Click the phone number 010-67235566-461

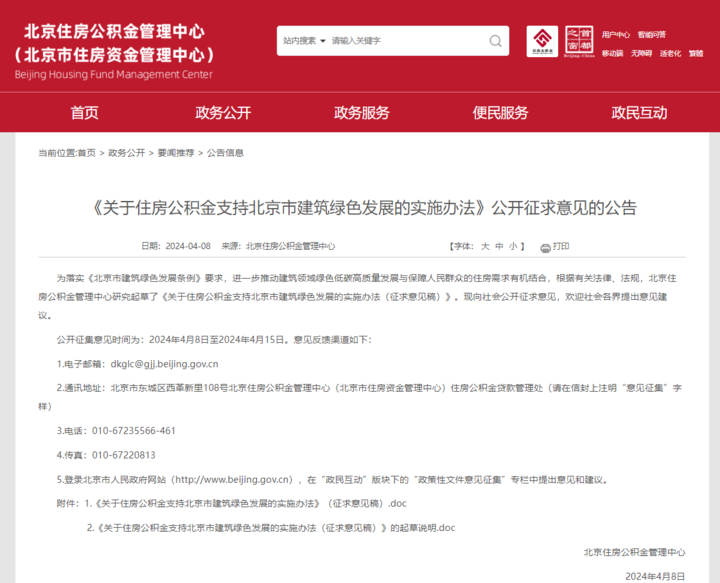click(x=134, y=431)
